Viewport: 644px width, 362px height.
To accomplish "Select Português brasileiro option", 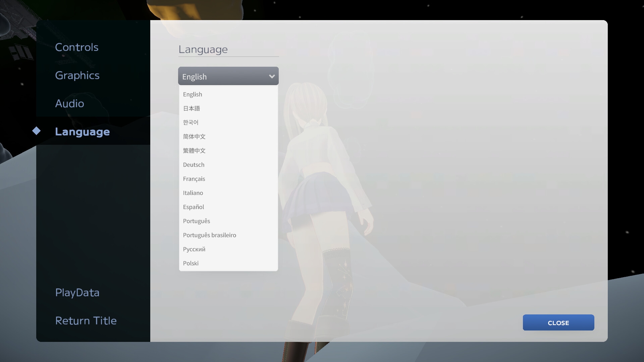I will (x=210, y=235).
